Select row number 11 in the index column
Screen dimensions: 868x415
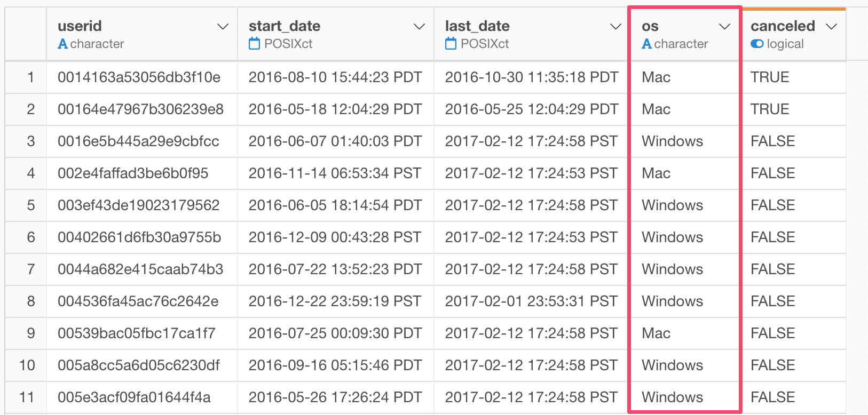click(x=27, y=397)
